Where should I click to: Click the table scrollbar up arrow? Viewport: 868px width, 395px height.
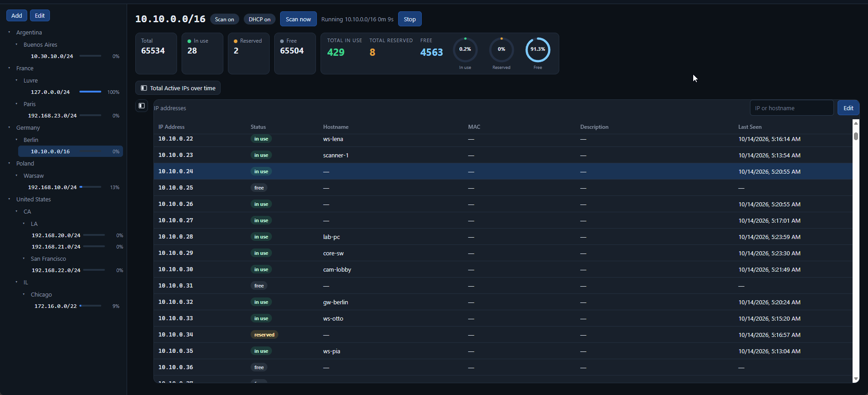point(856,123)
